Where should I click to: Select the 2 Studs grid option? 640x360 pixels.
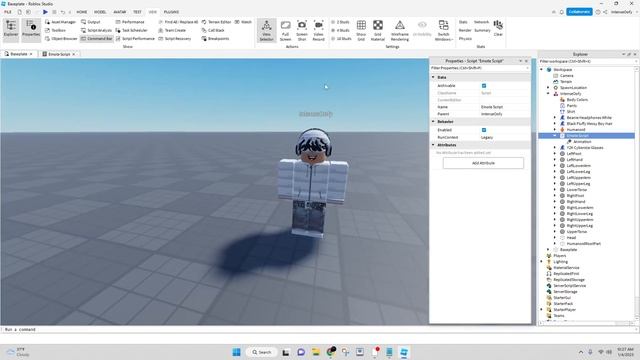[340, 22]
